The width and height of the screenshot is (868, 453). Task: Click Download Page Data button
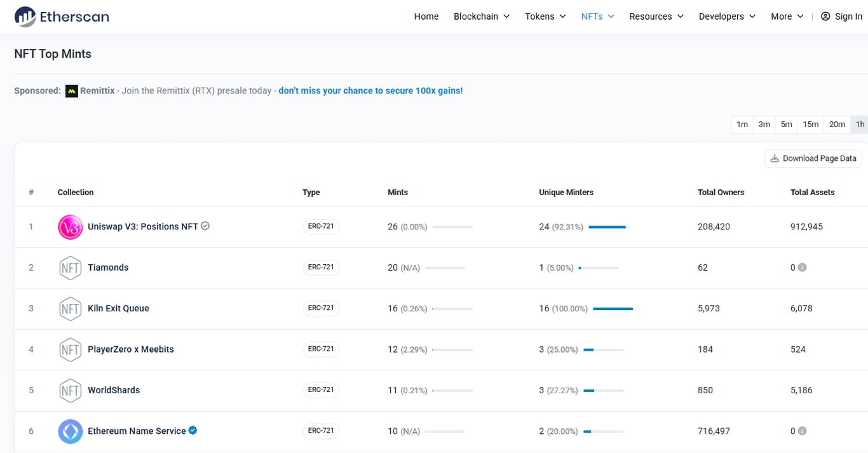813,158
